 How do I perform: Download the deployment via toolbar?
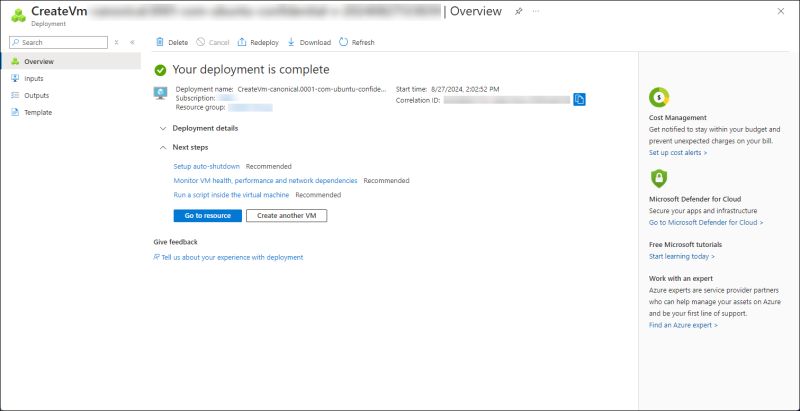click(309, 42)
